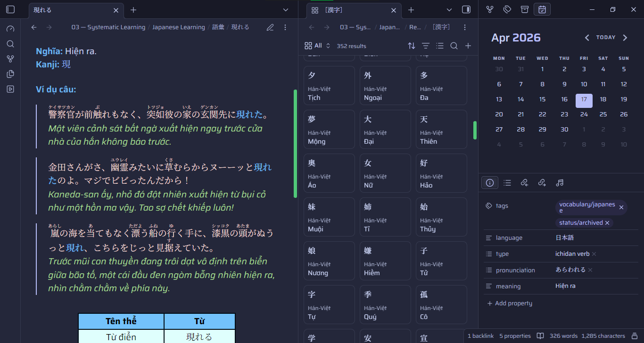Click the TODAY button in calendar
This screenshot has width=644, height=343.
point(606,37)
